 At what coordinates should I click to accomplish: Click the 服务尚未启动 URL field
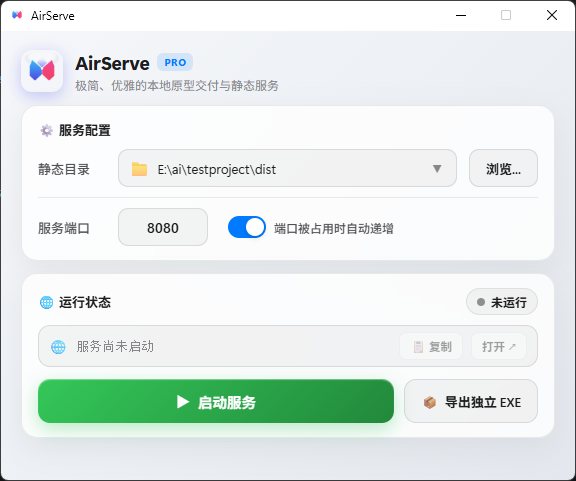coord(288,346)
